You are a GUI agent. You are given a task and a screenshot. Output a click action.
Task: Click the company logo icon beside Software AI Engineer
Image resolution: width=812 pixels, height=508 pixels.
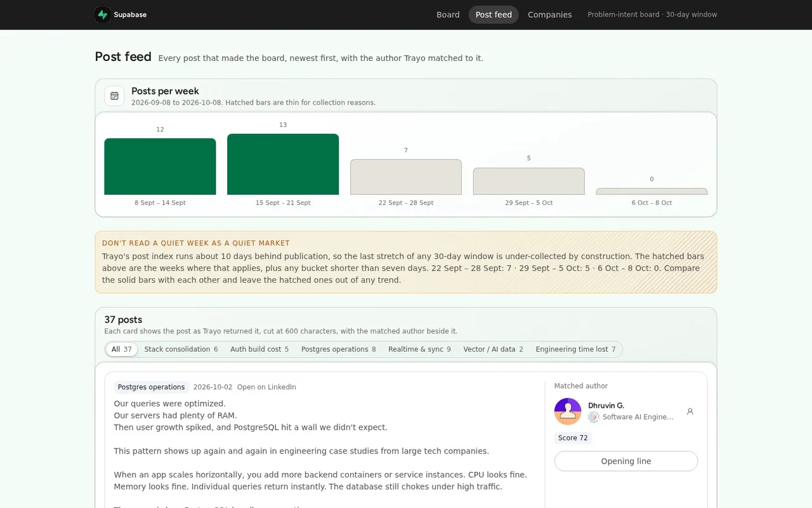tap(594, 417)
